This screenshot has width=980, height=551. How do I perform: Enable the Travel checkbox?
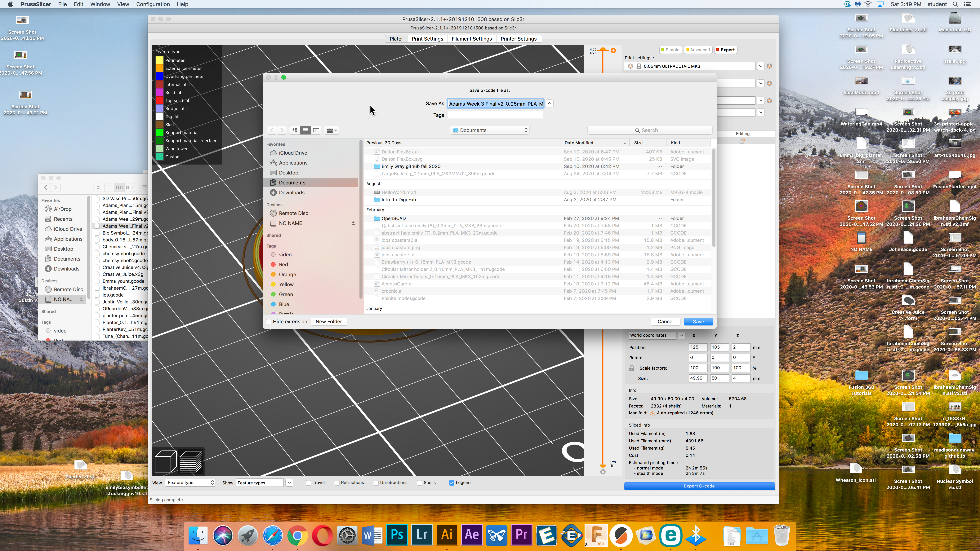pos(309,483)
